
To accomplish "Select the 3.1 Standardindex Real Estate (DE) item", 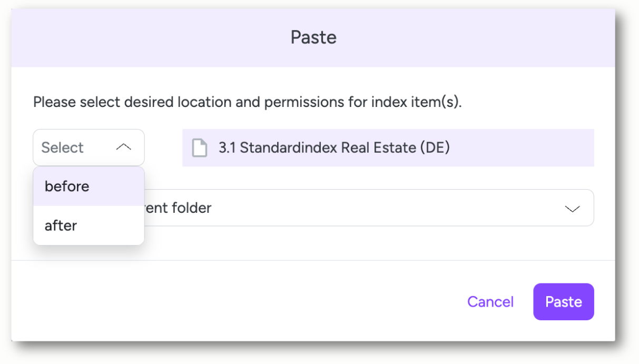I will coord(334,147).
